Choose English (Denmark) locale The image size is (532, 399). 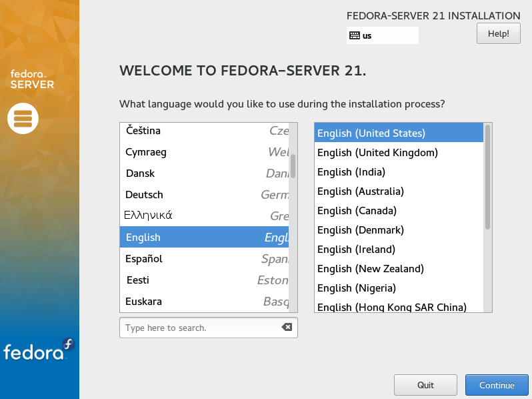click(399, 230)
